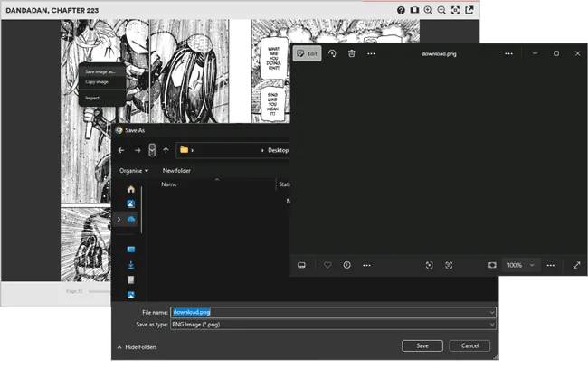Choose 'Save image as...' from context menu
The height and width of the screenshot is (378, 588).
pyautogui.click(x=100, y=71)
